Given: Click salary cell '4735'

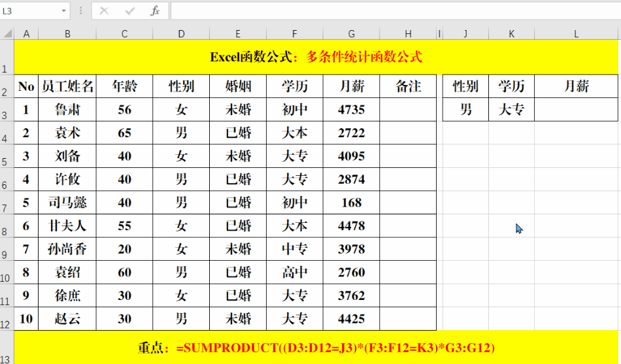Looking at the screenshot, I should click(x=351, y=109).
